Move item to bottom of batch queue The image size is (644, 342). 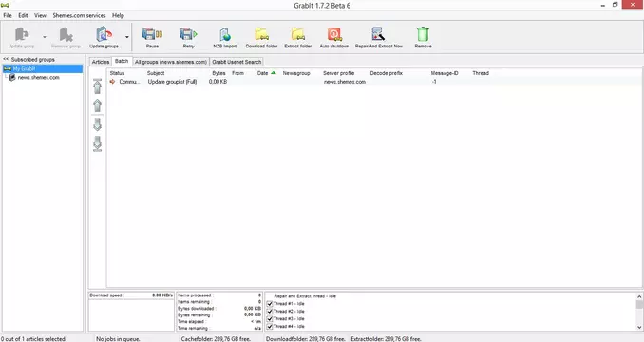97,143
